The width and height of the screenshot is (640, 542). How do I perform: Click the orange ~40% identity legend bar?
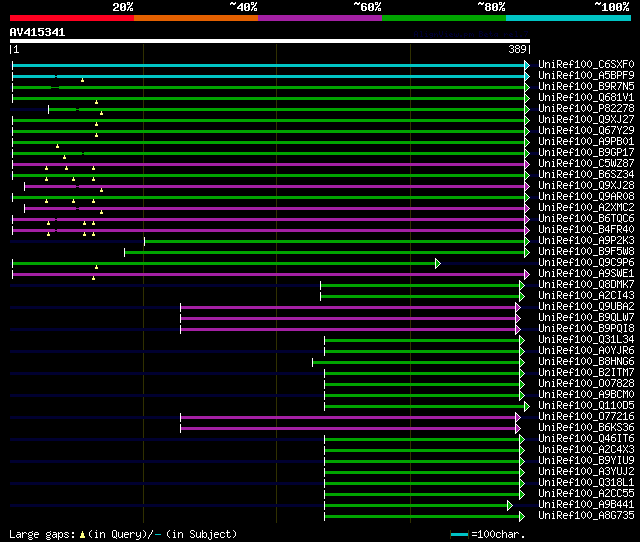tap(196, 18)
